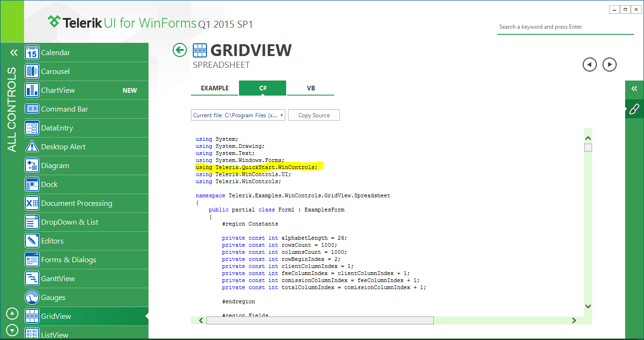The image size is (644, 340).
Task: Switch to the C# tab
Action: 263,88
